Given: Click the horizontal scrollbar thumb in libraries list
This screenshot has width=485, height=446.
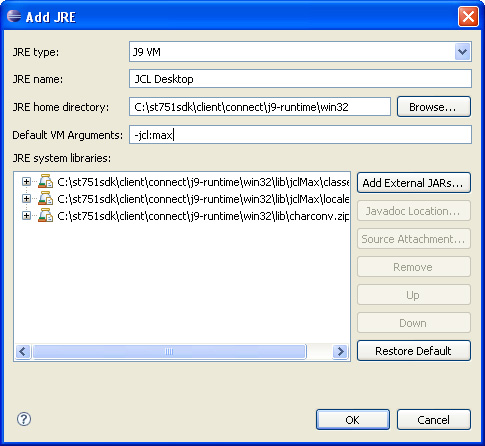Looking at the screenshot, I should (x=169, y=351).
